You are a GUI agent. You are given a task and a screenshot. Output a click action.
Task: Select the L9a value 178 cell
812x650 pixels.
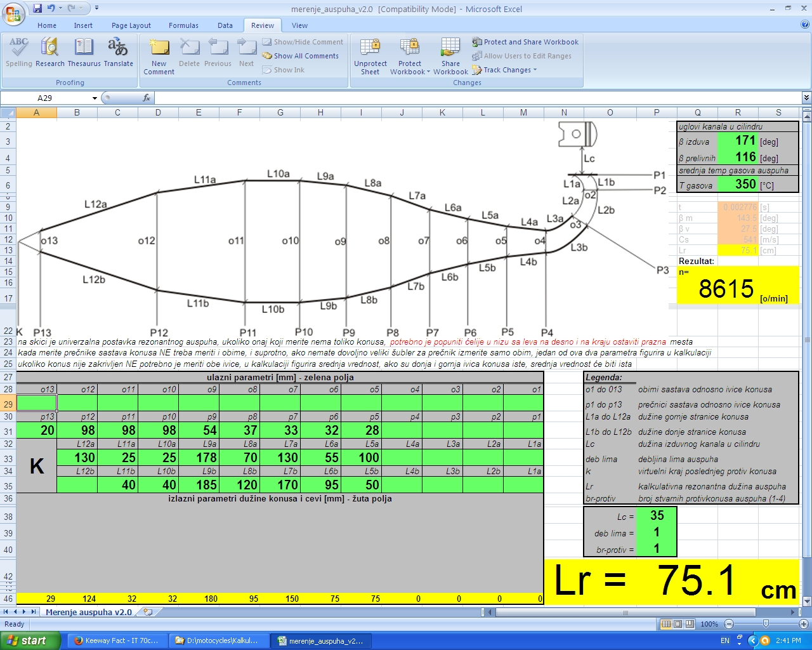[x=199, y=457]
